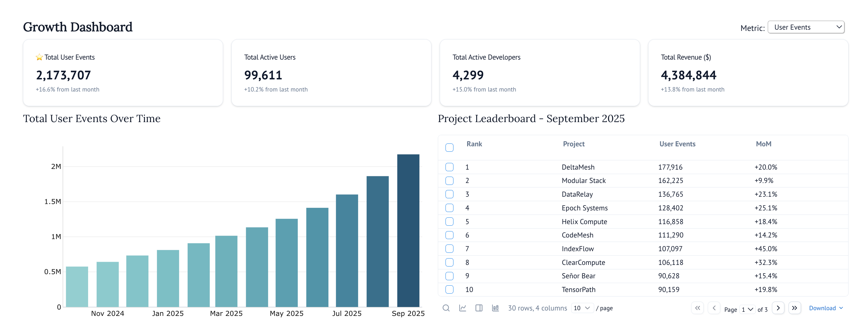
Task: Tick the checkbox for Señor Bear
Action: pos(449,276)
